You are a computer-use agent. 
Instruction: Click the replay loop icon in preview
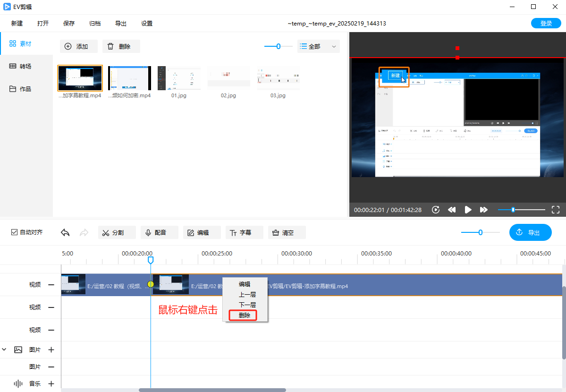(x=436, y=210)
